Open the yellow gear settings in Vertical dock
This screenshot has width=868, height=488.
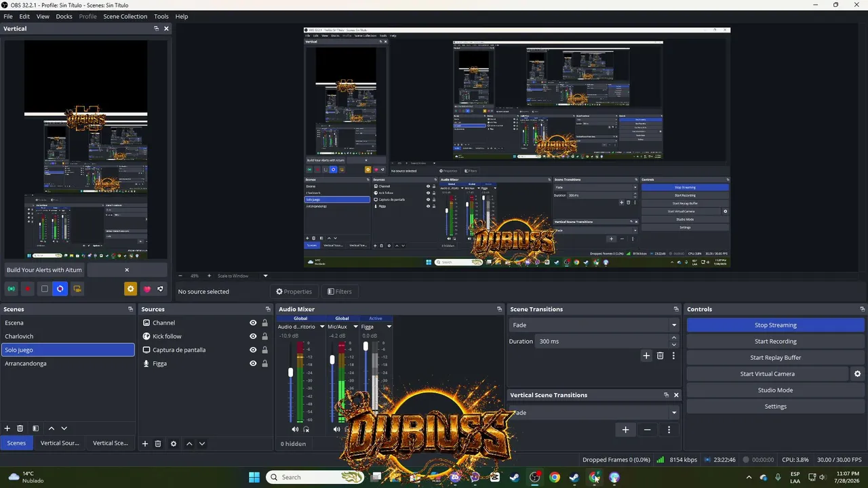click(130, 289)
